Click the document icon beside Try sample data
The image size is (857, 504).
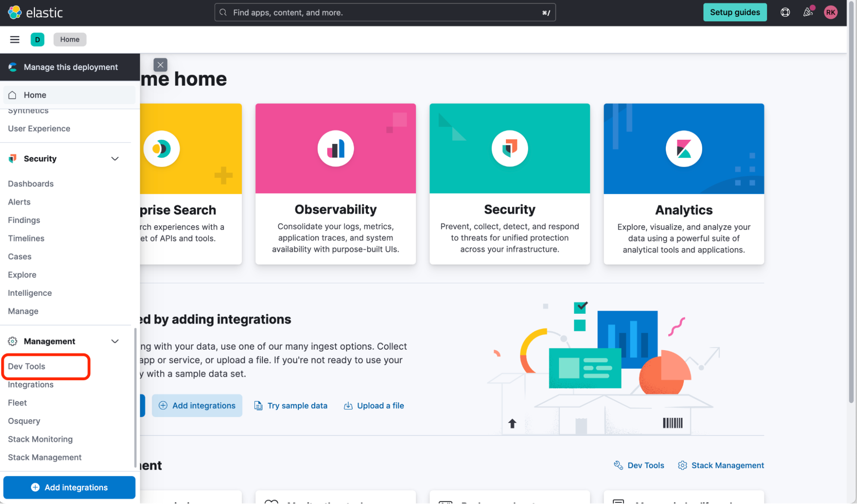(258, 405)
